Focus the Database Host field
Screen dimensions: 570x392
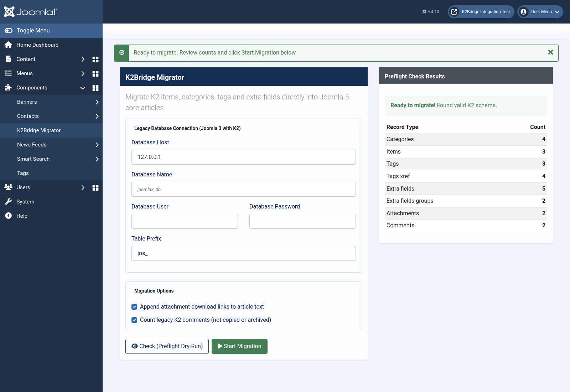244,157
